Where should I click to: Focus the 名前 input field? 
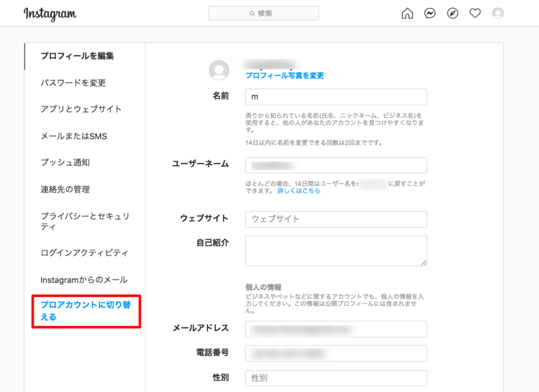[x=336, y=97]
